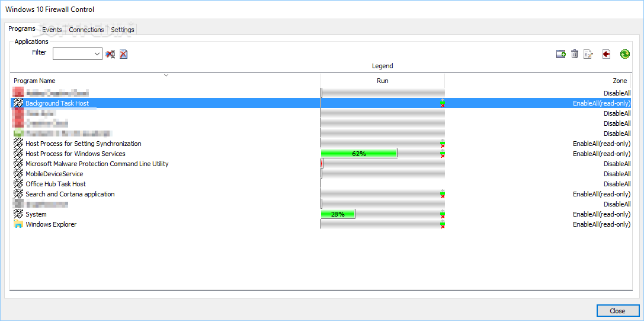The image size is (644, 321).
Task: Click EnableAll(read-only) zone for Windows Services
Action: click(602, 154)
